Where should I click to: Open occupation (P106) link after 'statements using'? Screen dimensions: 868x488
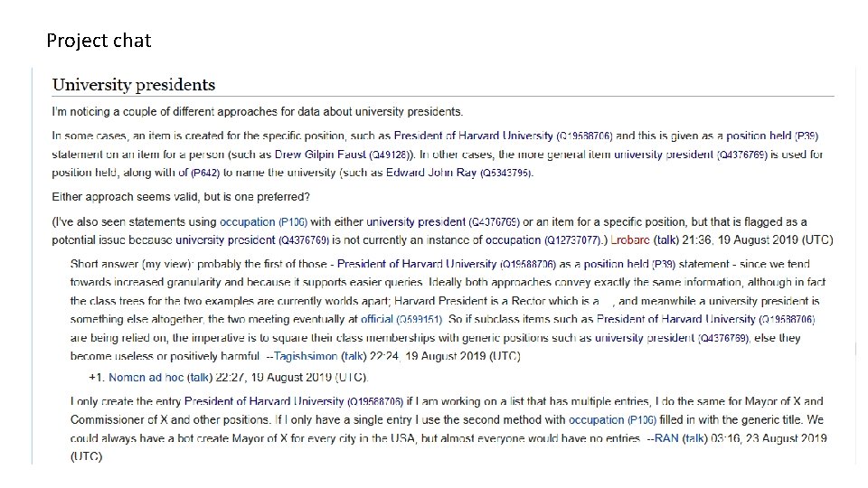263,222
